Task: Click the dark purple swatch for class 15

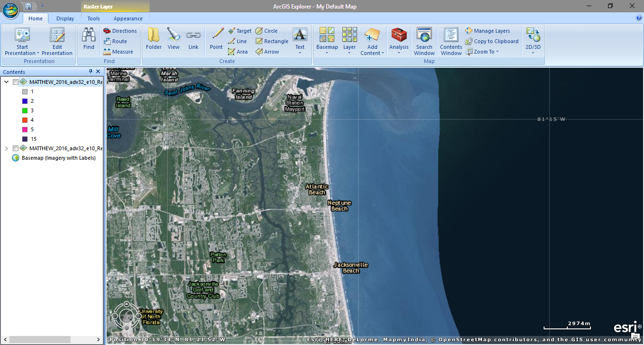Action: pos(25,139)
